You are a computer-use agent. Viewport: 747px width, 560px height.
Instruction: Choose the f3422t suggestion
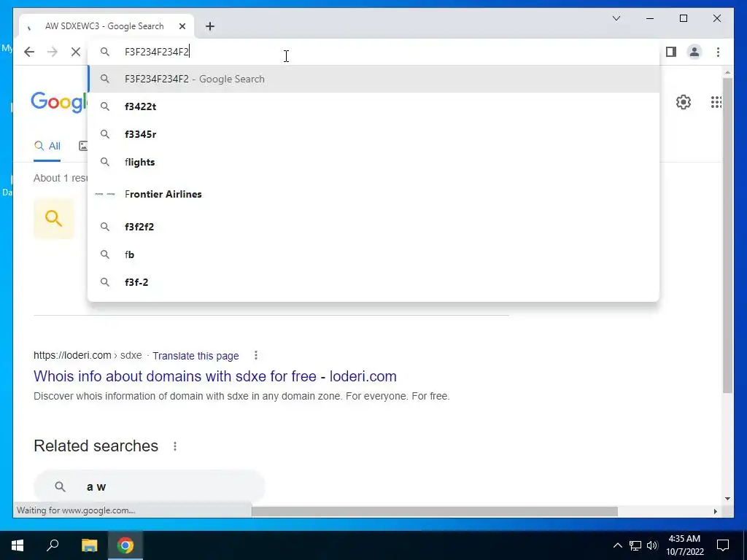point(374,106)
